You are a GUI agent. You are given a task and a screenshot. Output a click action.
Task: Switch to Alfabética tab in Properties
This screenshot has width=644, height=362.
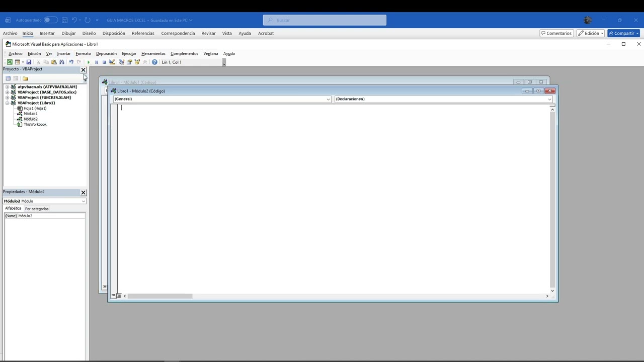coord(13,208)
